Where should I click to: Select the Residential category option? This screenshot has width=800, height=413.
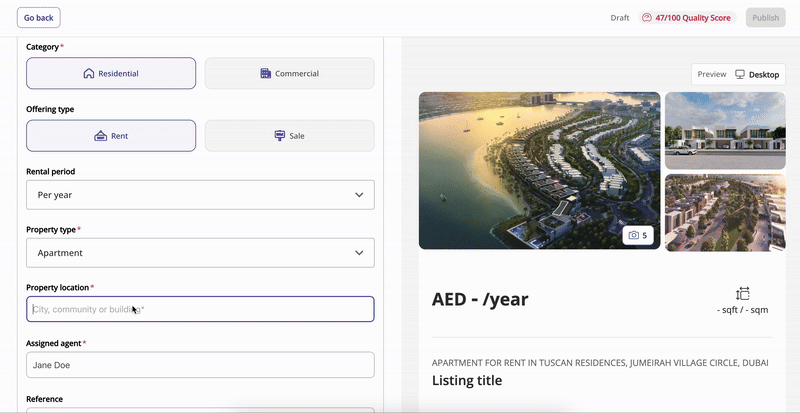[111, 74]
